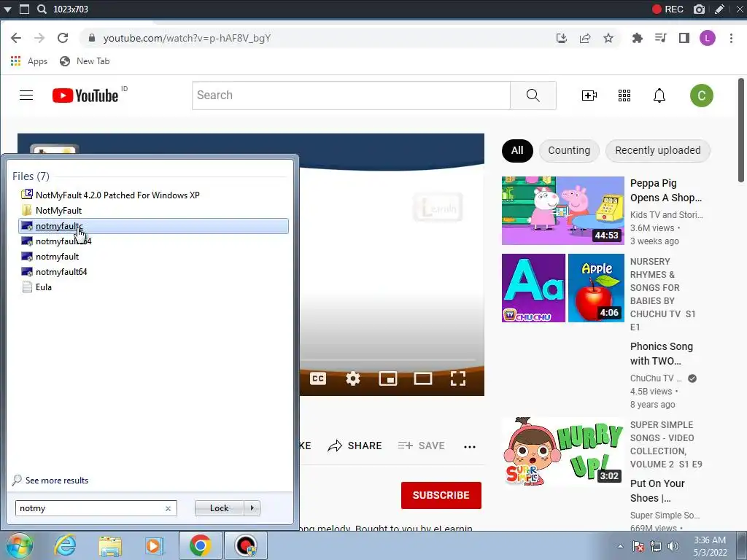747x560 pixels.
Task: Click the taskbar clock showing 3:36 AM
Action: [x=710, y=546]
